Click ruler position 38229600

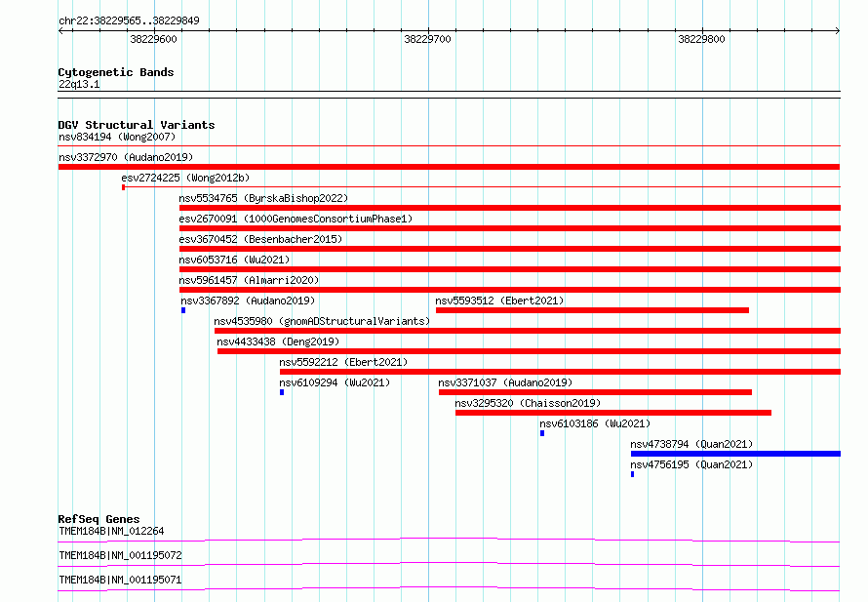tap(153, 39)
